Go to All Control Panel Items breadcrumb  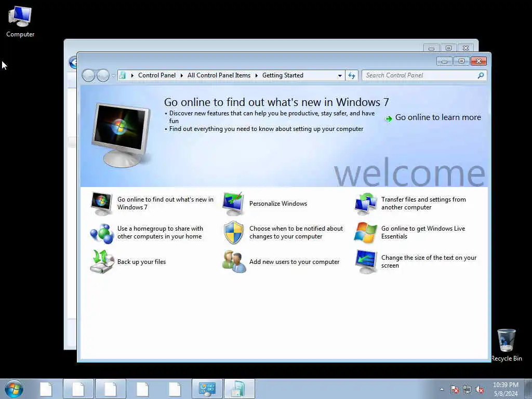pos(219,75)
